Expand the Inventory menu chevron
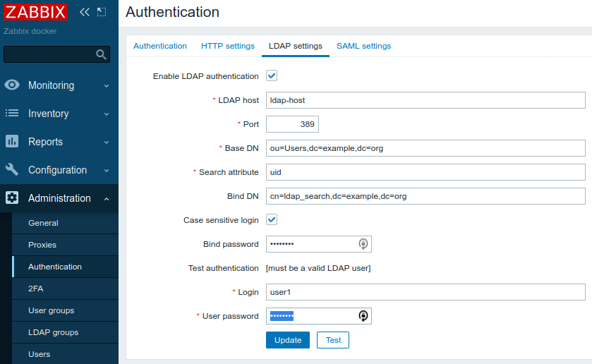 click(x=107, y=114)
